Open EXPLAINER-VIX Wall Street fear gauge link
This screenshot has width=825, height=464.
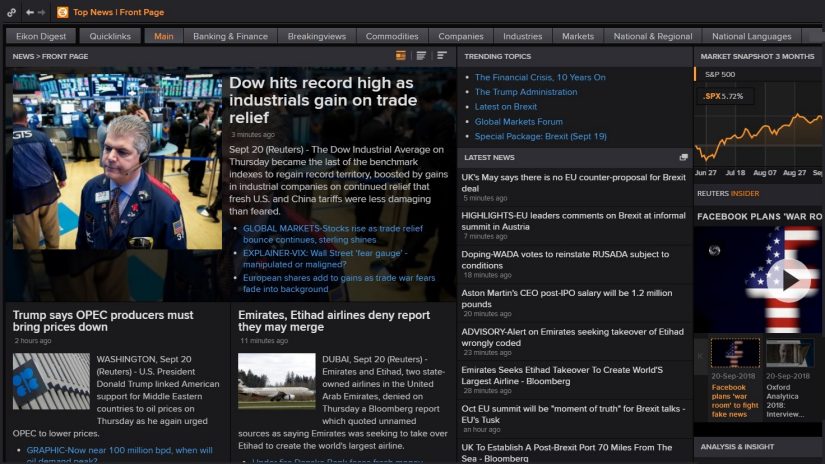pos(325,259)
